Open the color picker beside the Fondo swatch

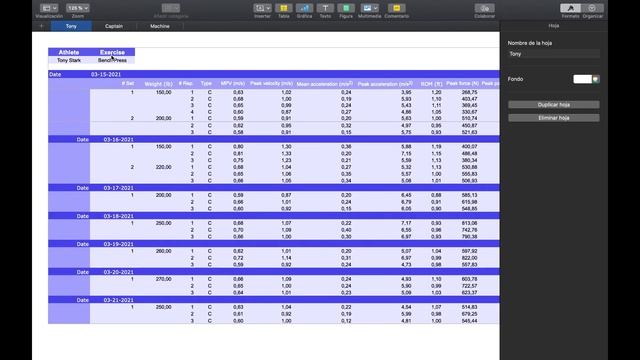tap(596, 79)
